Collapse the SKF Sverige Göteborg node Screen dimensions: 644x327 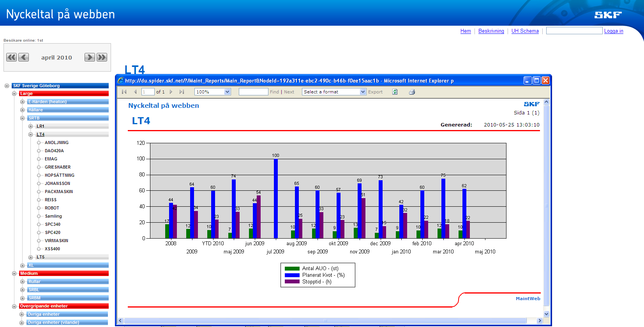click(7, 86)
